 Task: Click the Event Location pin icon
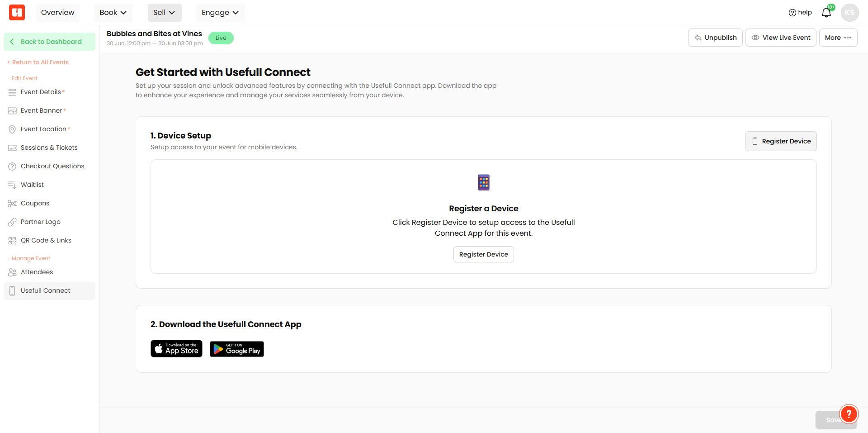pyautogui.click(x=12, y=129)
